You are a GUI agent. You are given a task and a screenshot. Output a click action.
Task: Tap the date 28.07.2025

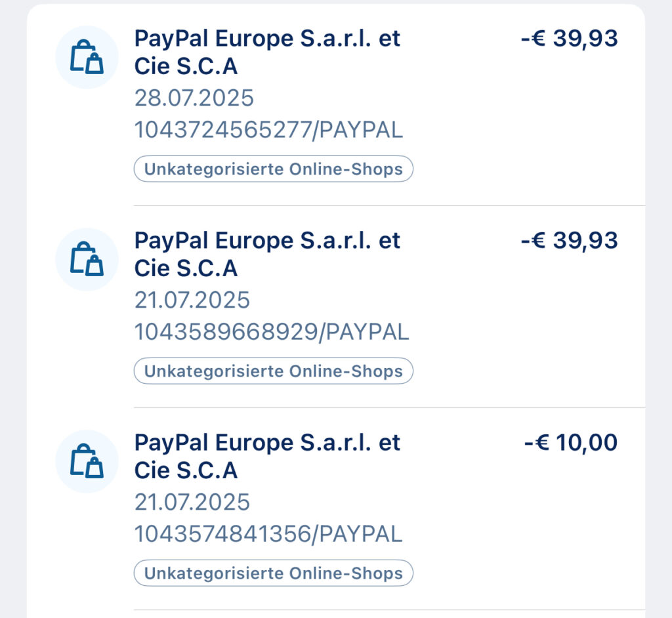tap(194, 98)
